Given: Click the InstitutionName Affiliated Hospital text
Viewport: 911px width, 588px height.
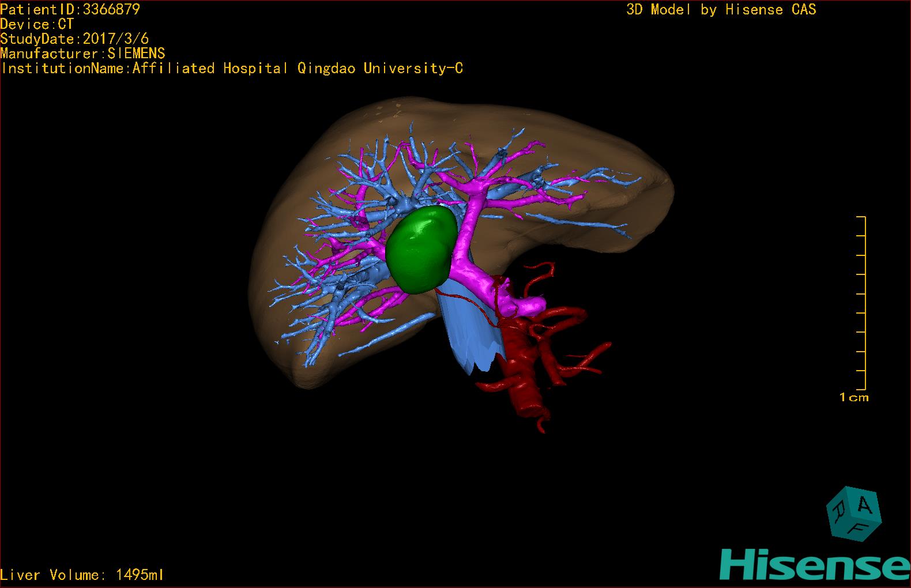Looking at the screenshot, I should [x=232, y=68].
